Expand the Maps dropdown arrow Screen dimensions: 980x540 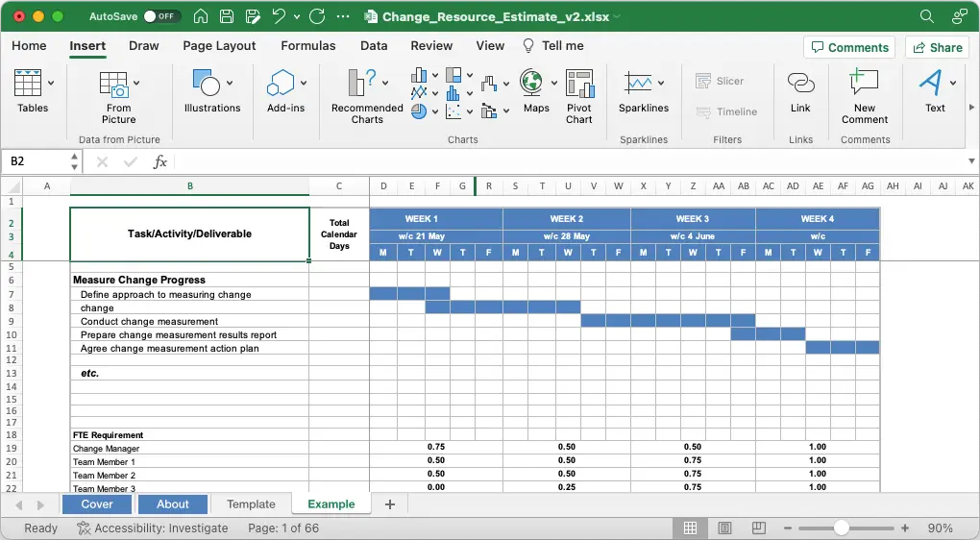(553, 83)
